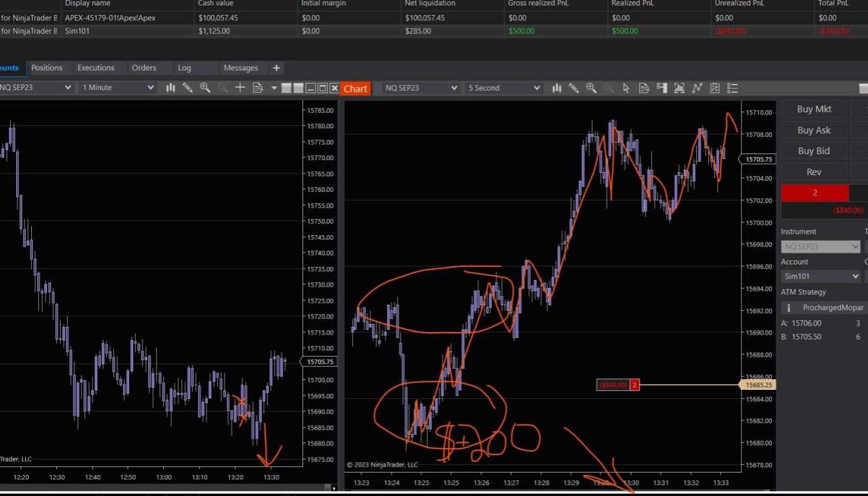The image size is (868, 496).
Task: Open data box in 5 Second chart
Action: pos(644,88)
